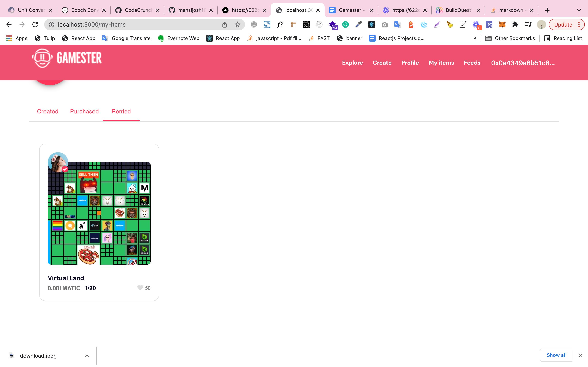Image resolution: width=588 pixels, height=367 pixels.
Task: Select the Rented tab
Action: point(121,111)
